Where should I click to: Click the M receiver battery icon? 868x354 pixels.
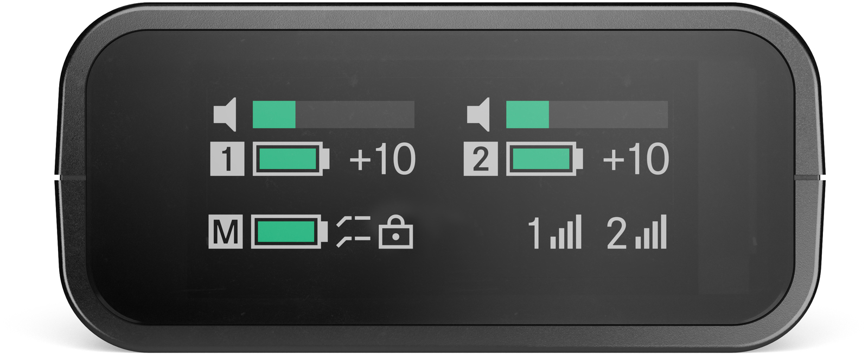click(x=289, y=232)
